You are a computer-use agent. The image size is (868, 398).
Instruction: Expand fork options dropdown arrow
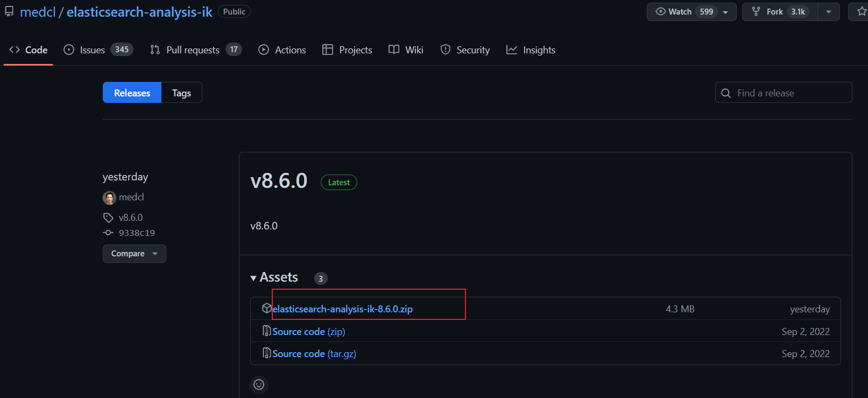point(829,12)
